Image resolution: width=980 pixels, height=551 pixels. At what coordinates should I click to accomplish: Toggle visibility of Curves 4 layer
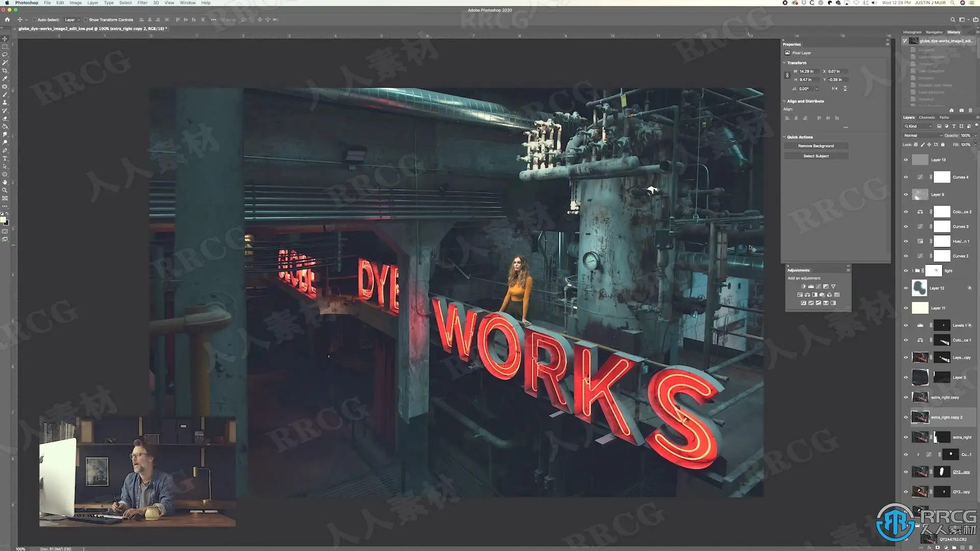906,177
